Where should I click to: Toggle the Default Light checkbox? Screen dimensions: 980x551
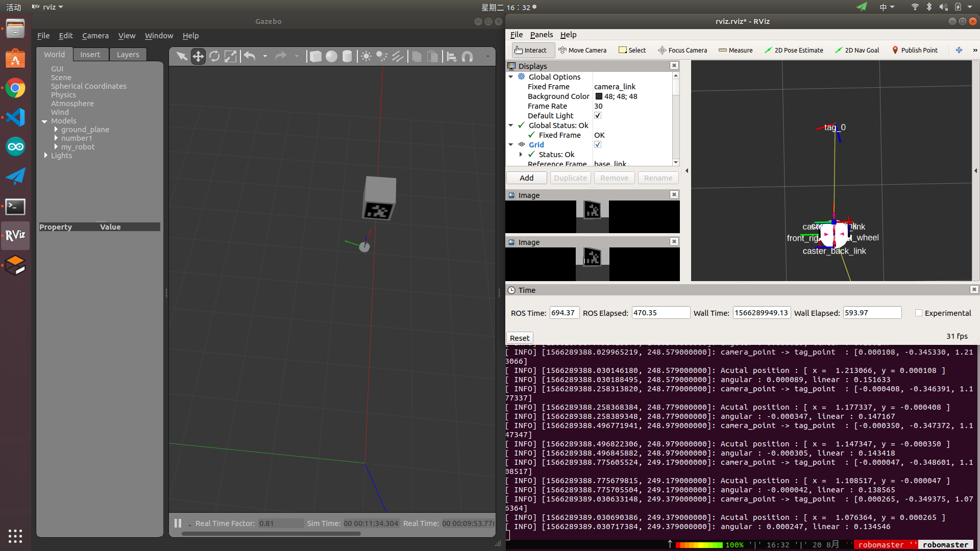pyautogui.click(x=598, y=116)
